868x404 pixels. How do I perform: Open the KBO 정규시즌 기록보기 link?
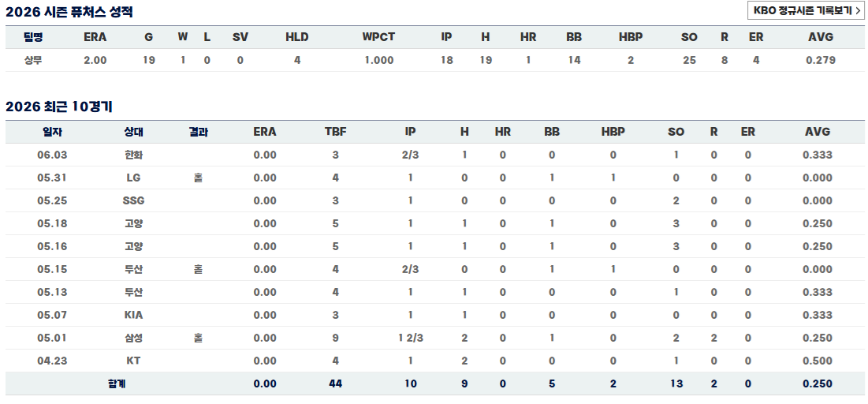tap(806, 10)
